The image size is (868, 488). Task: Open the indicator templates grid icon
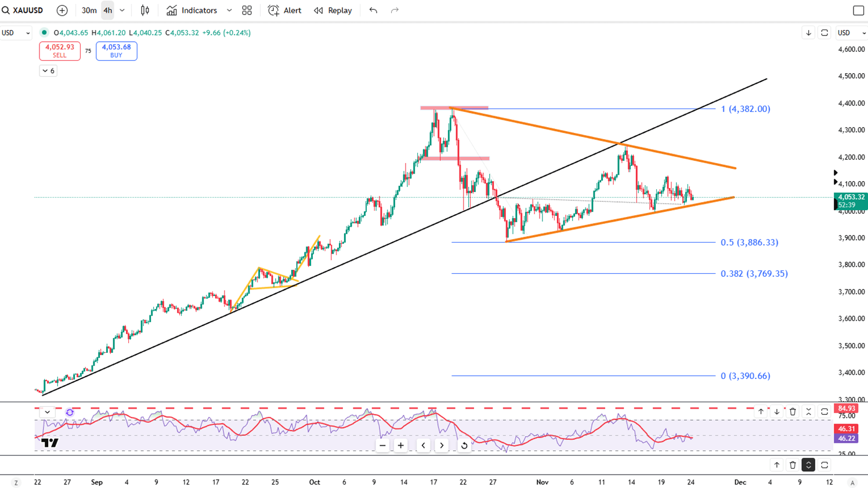point(247,10)
